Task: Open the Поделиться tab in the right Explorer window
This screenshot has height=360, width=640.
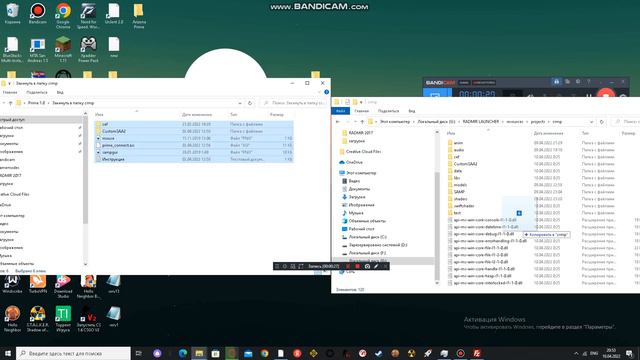Action: 389,111
